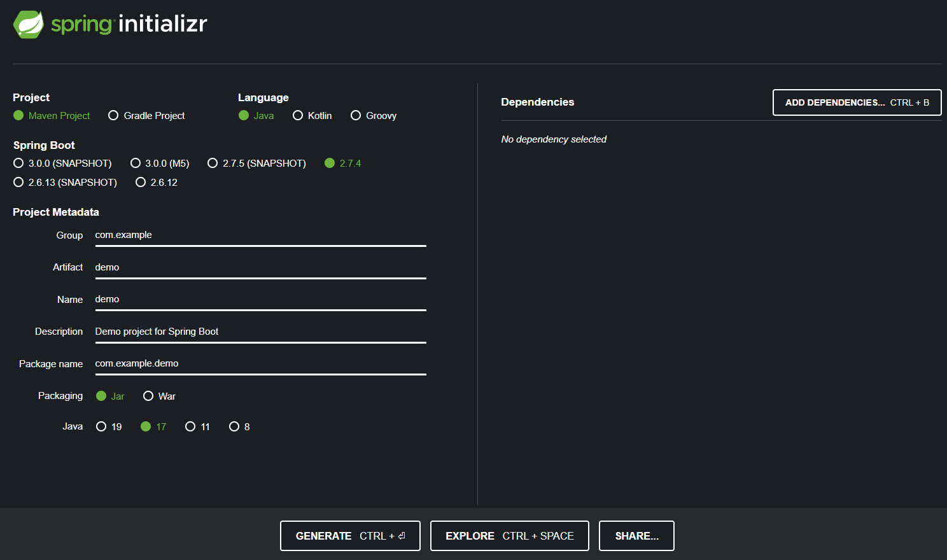
Task: Click the 'No dependency selected' text
Action: pyautogui.click(x=554, y=139)
